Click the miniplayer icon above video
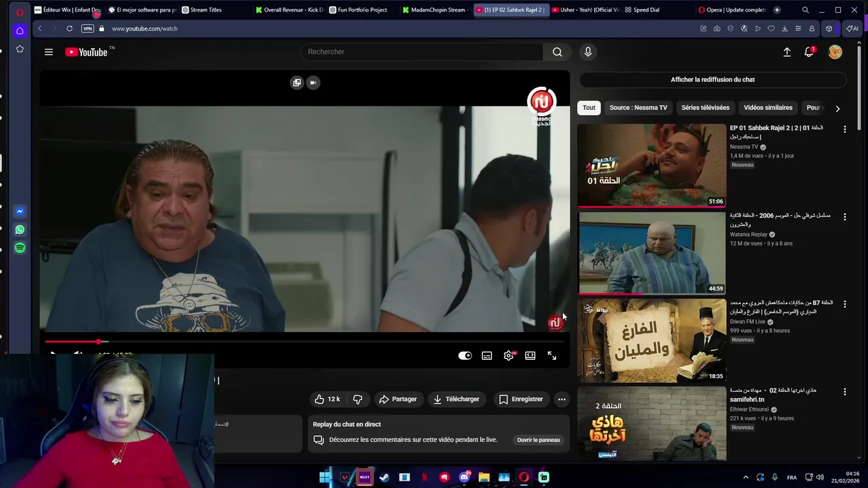Image resolution: width=868 pixels, height=488 pixels. click(x=296, y=83)
